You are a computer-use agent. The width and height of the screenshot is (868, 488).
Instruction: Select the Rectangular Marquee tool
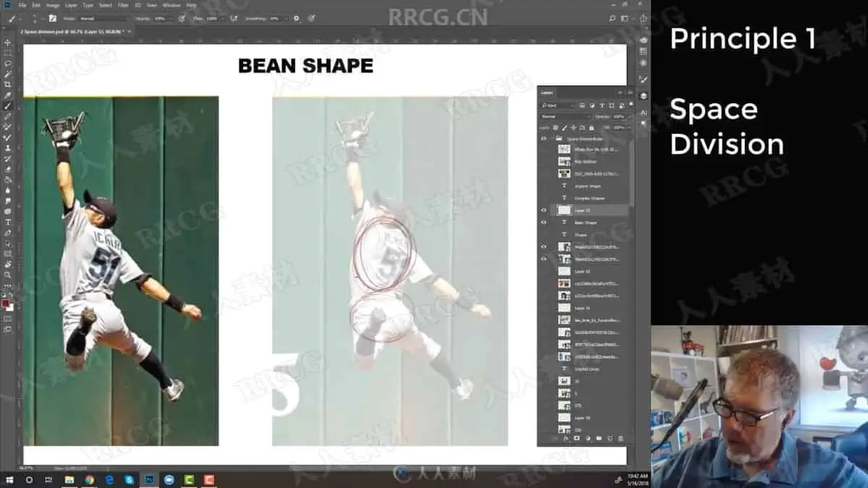click(x=8, y=53)
